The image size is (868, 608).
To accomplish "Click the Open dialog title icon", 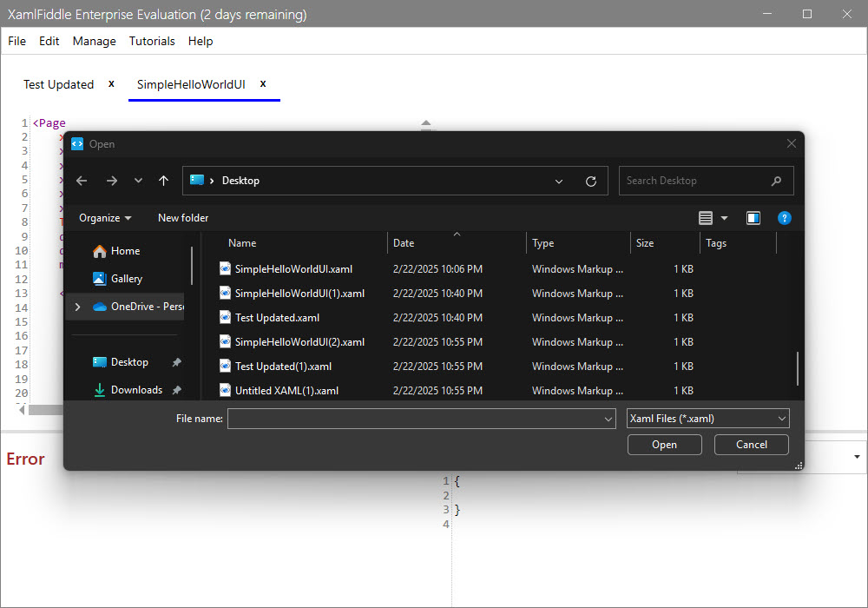I will 77,144.
